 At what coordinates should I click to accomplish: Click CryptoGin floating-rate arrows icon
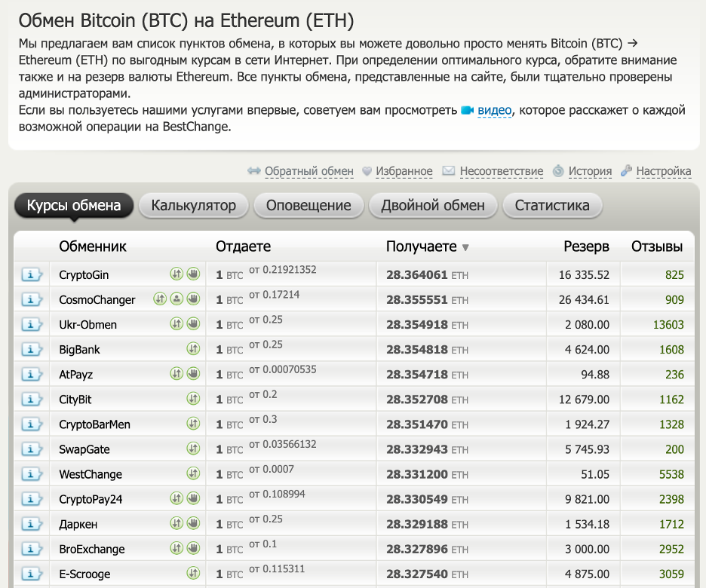176,274
